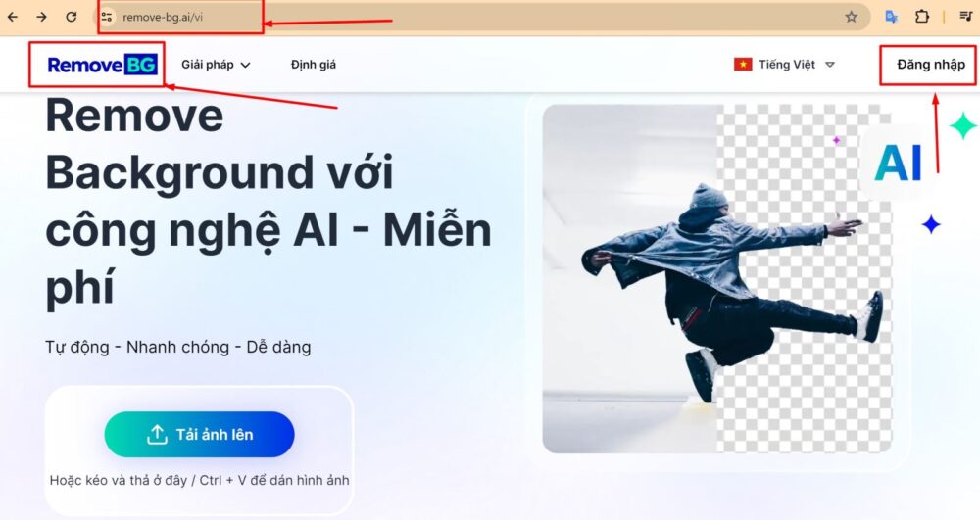Click the arrow next to Tiếng Việt
Screen dimensions: 980x520
point(830,65)
